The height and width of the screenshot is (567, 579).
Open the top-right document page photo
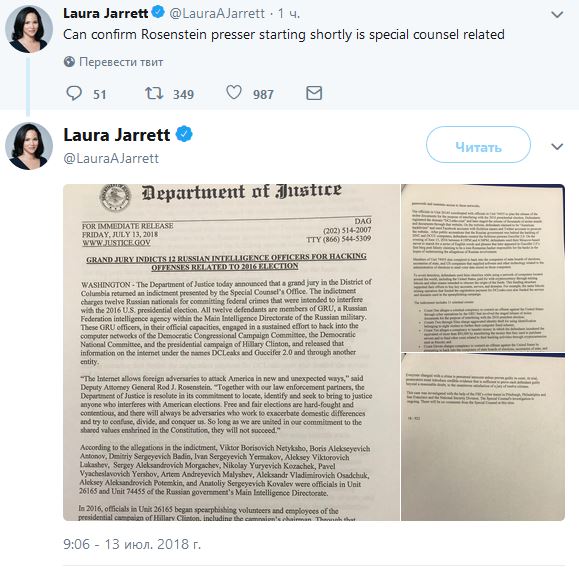click(483, 268)
